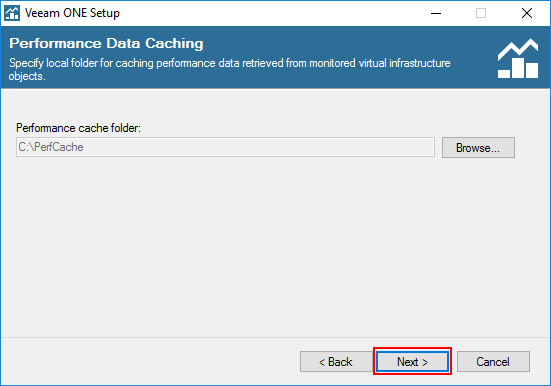Cancel the Veeam ONE installation

pos(493,361)
